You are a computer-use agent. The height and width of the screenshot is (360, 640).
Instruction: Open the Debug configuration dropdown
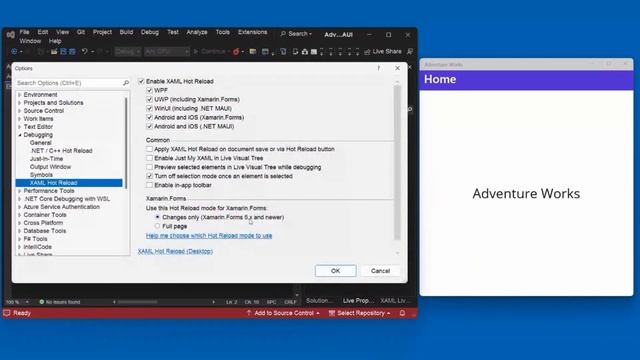[x=128, y=52]
